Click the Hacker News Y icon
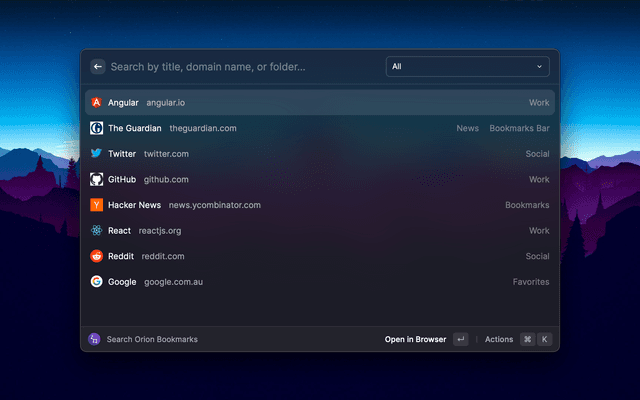640x400 pixels. pyautogui.click(x=97, y=205)
